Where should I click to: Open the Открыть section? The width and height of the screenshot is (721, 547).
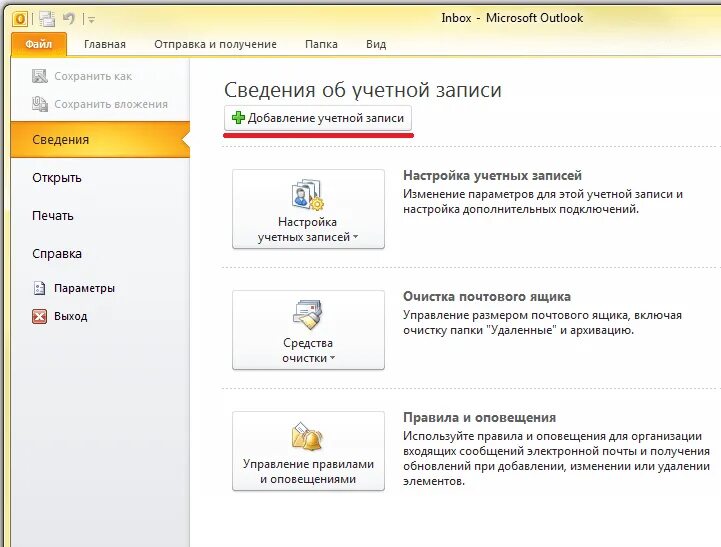point(57,178)
